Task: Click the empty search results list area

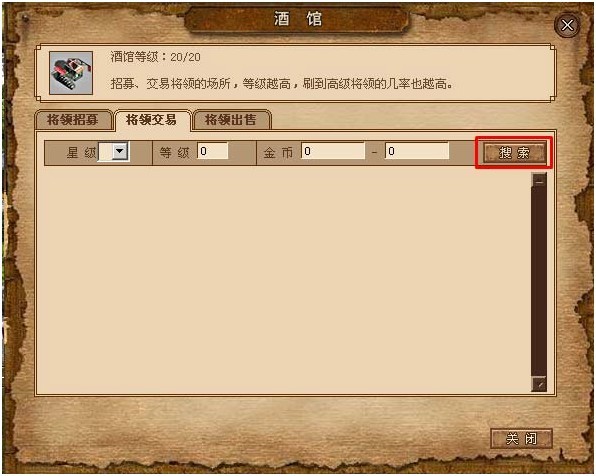Action: tap(285, 279)
